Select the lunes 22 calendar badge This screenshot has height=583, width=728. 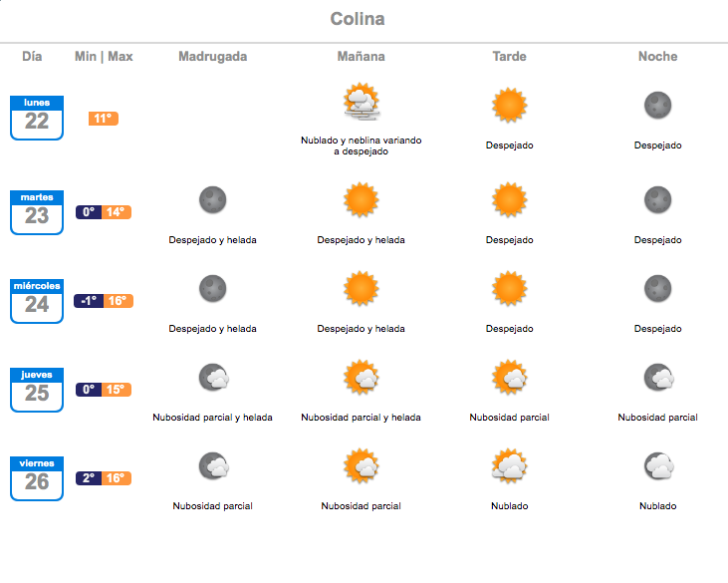[x=37, y=118]
